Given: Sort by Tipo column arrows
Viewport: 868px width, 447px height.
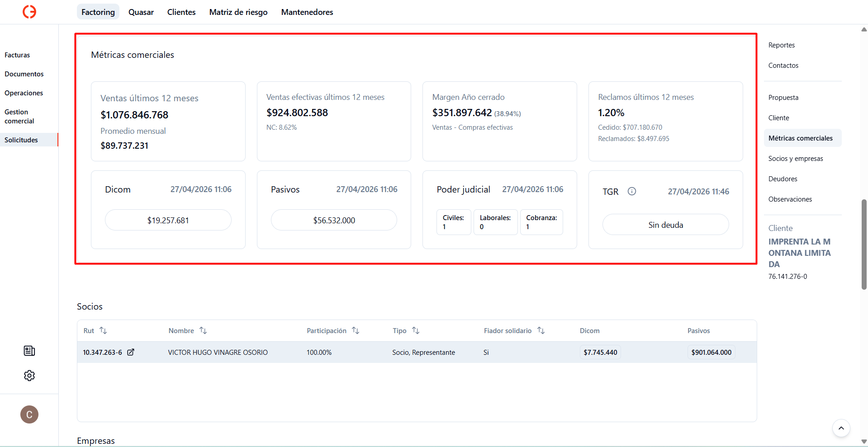Looking at the screenshot, I should tap(416, 330).
